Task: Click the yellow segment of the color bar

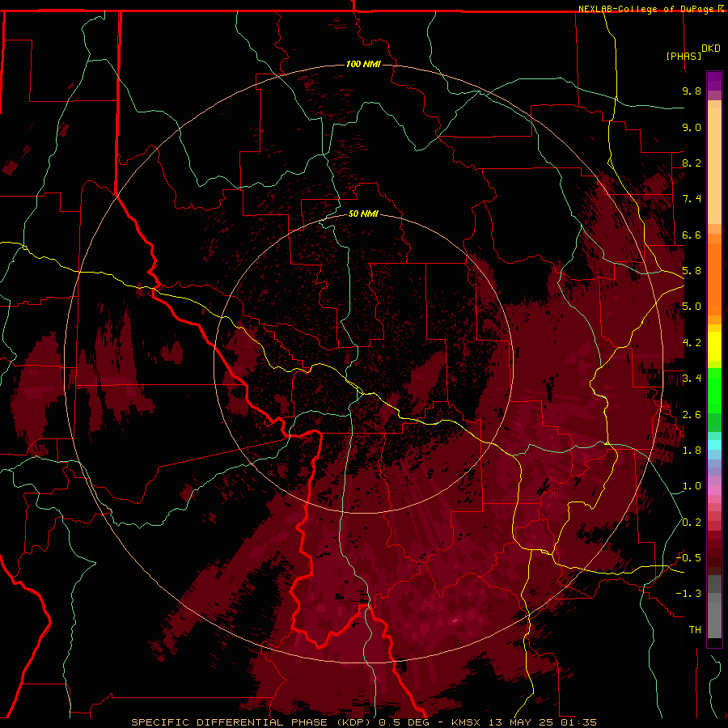Action: coord(714,346)
